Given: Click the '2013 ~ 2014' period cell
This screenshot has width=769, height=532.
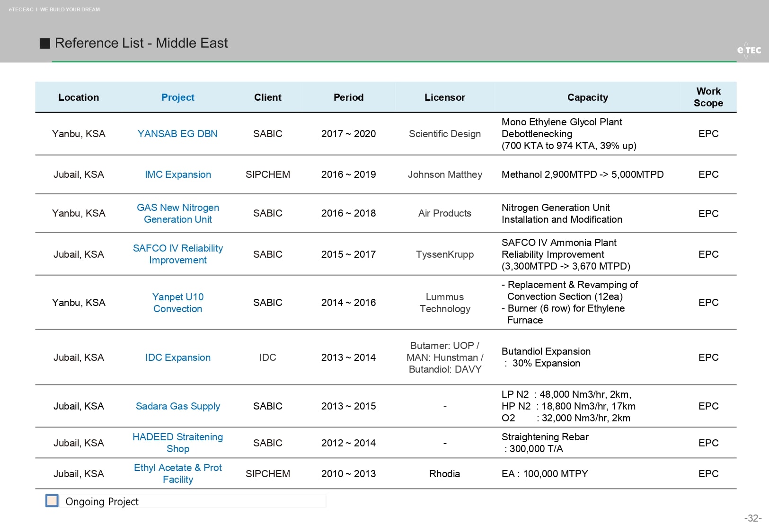Looking at the screenshot, I should click(x=349, y=358).
